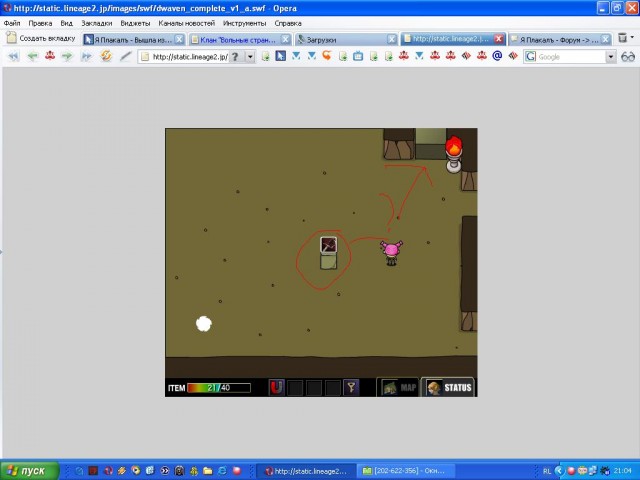Switch to the Opera taskbar window button

(x=306, y=471)
